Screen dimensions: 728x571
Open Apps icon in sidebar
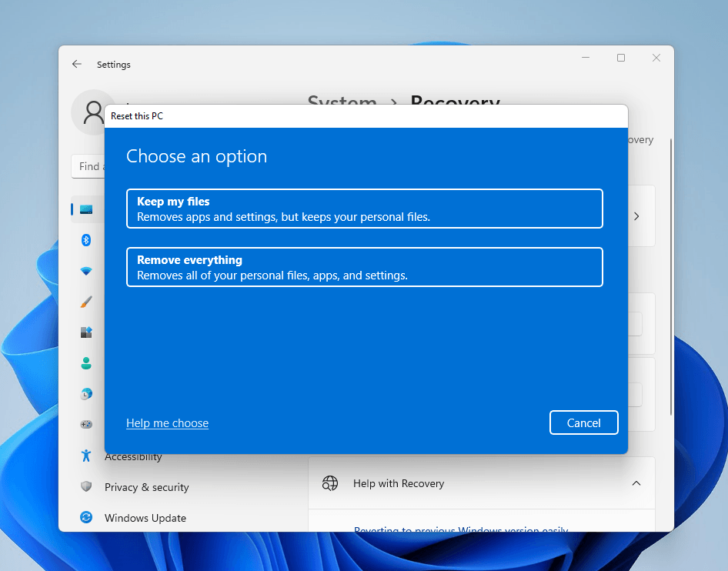pyautogui.click(x=86, y=332)
